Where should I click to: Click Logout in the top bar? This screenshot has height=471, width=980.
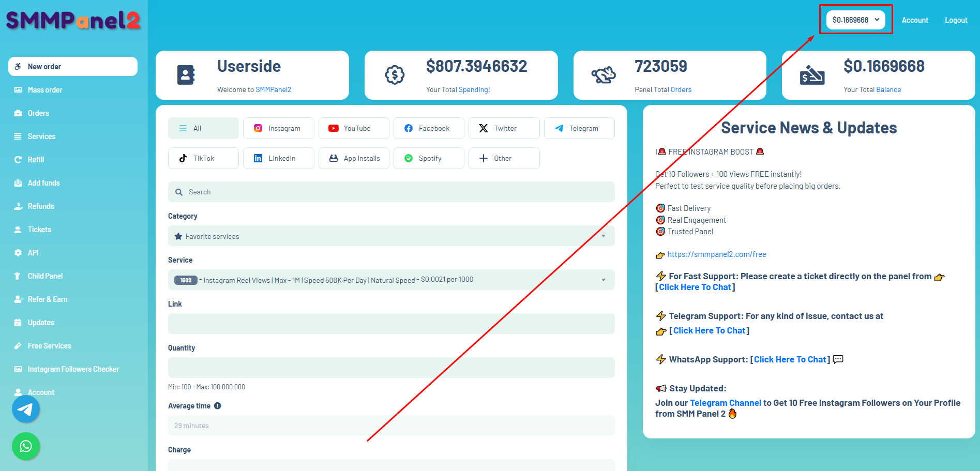click(x=956, y=20)
